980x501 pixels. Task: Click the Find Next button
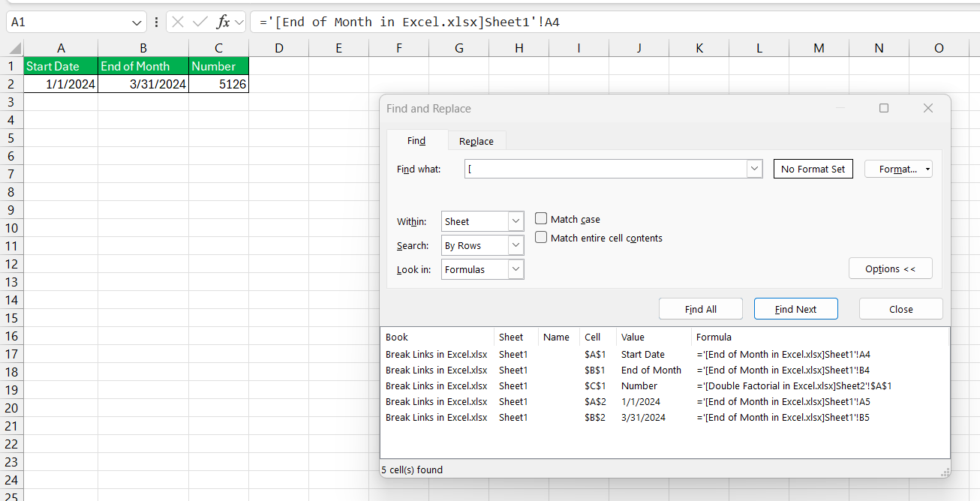coord(796,309)
